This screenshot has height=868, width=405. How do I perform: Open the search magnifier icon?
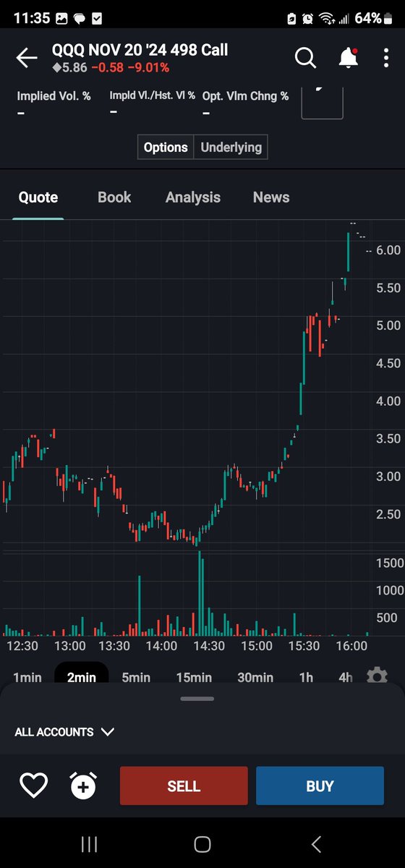pyautogui.click(x=306, y=58)
